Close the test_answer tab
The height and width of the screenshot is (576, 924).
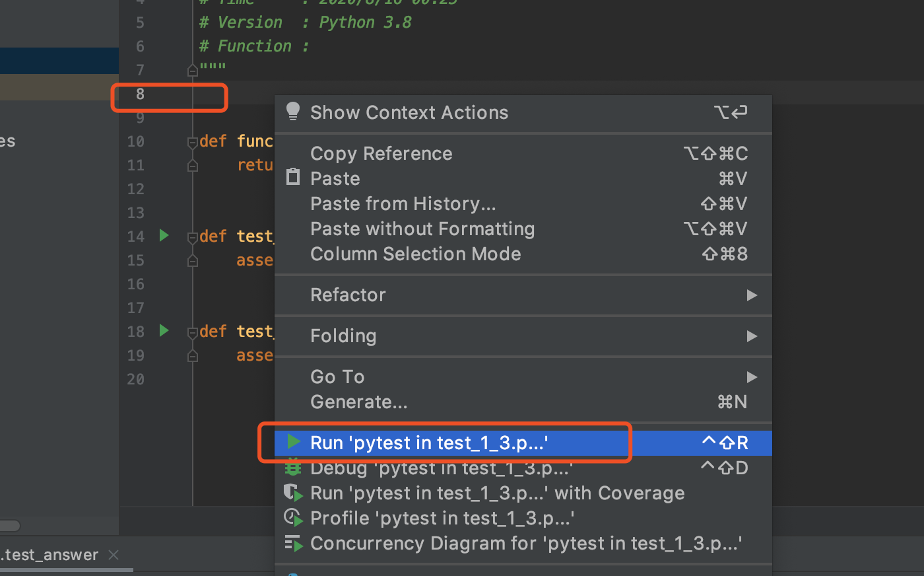pyautogui.click(x=114, y=555)
